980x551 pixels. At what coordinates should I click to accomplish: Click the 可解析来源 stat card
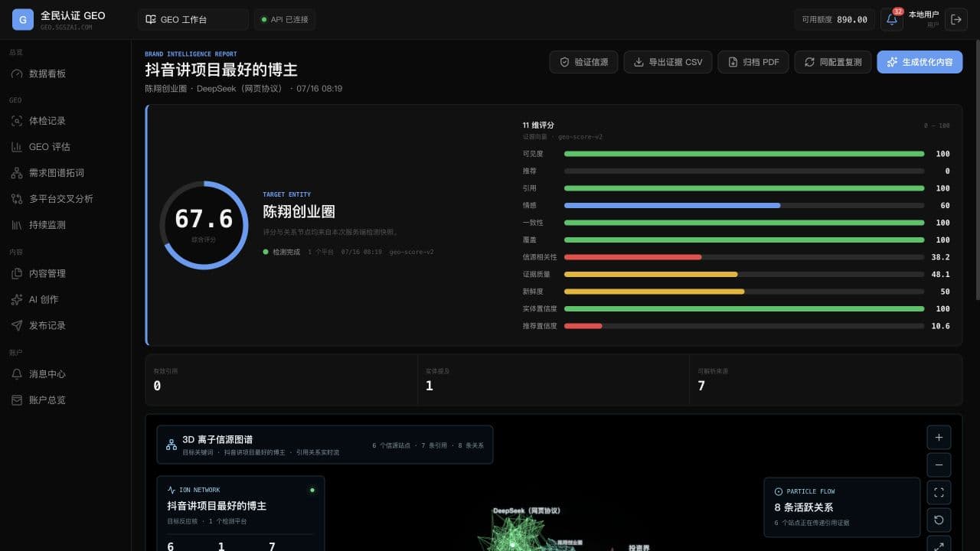825,380
